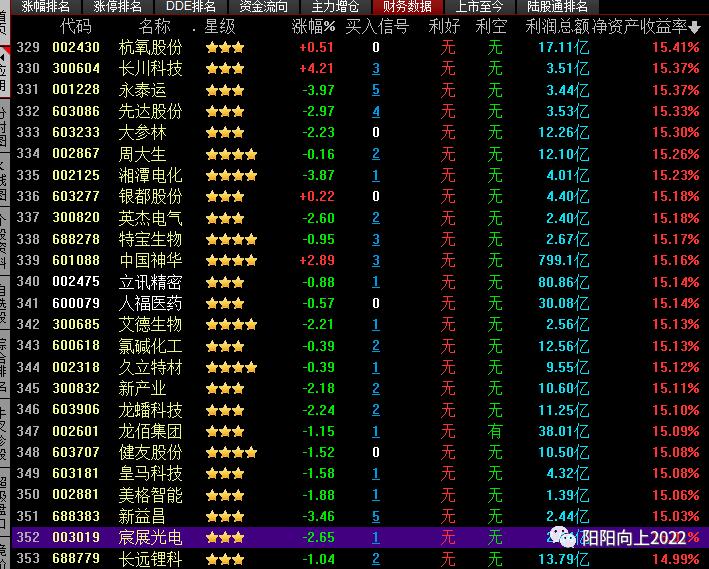Select stock code 688779

pos(76,559)
